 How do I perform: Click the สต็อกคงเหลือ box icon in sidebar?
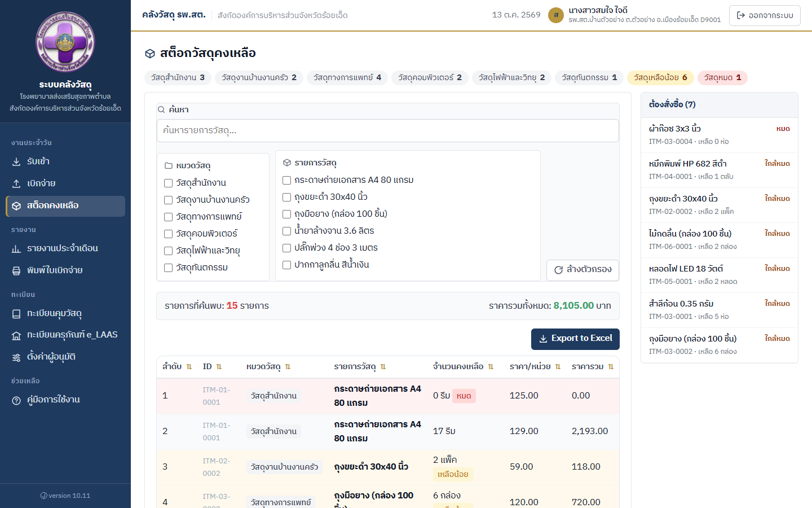tap(16, 206)
